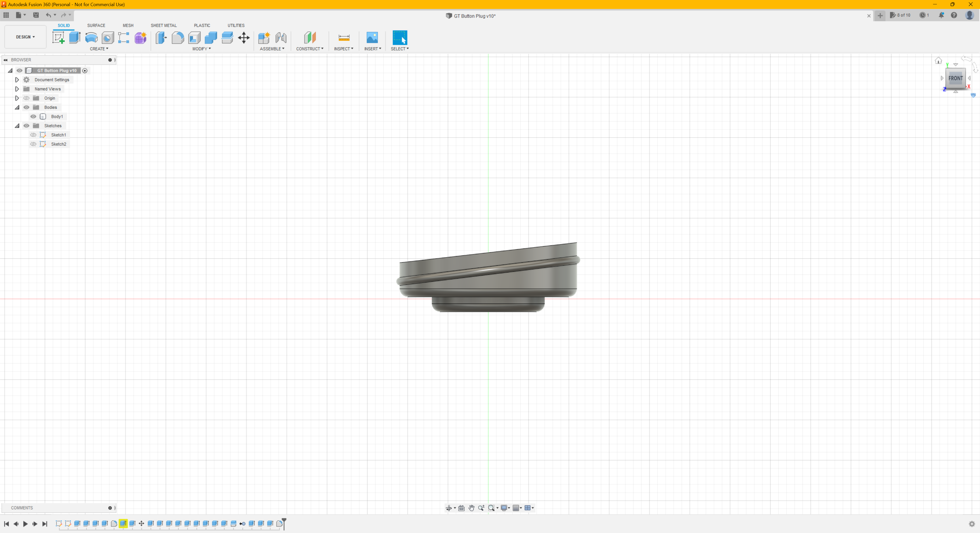Open the Insert image icon
Image resolution: width=980 pixels, height=533 pixels.
pos(372,37)
